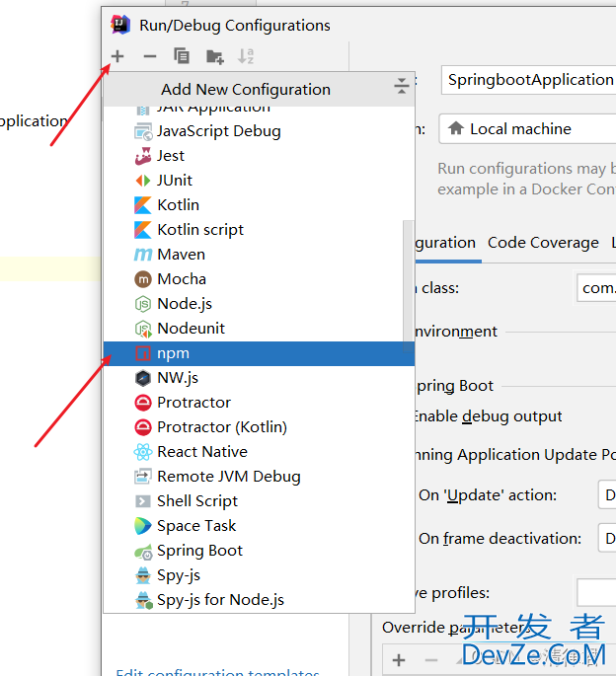
Task: Select the NW.js text label
Action: pos(178,378)
